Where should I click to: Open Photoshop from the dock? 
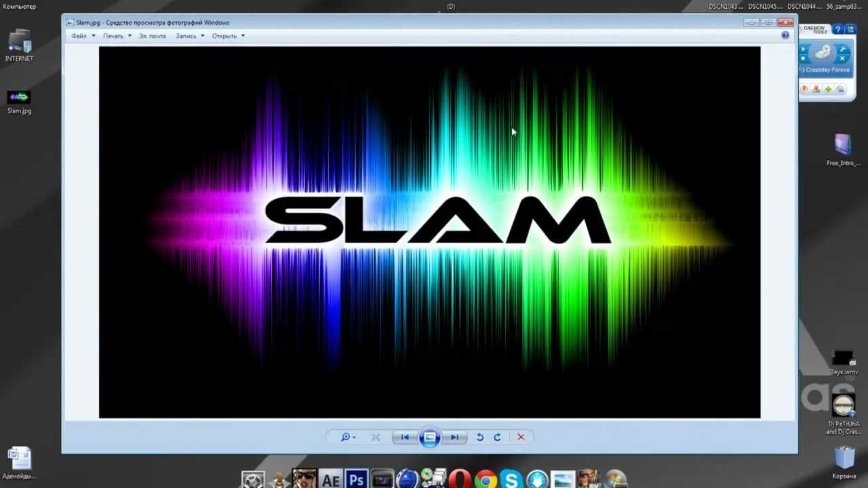(x=356, y=480)
